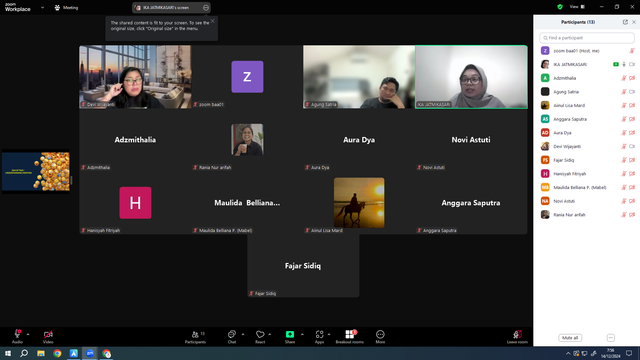Open more options next to Mute all

[611, 338]
